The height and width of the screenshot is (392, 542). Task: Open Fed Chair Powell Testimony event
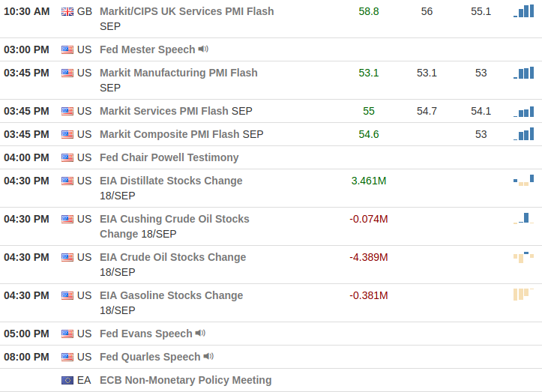tap(169, 157)
